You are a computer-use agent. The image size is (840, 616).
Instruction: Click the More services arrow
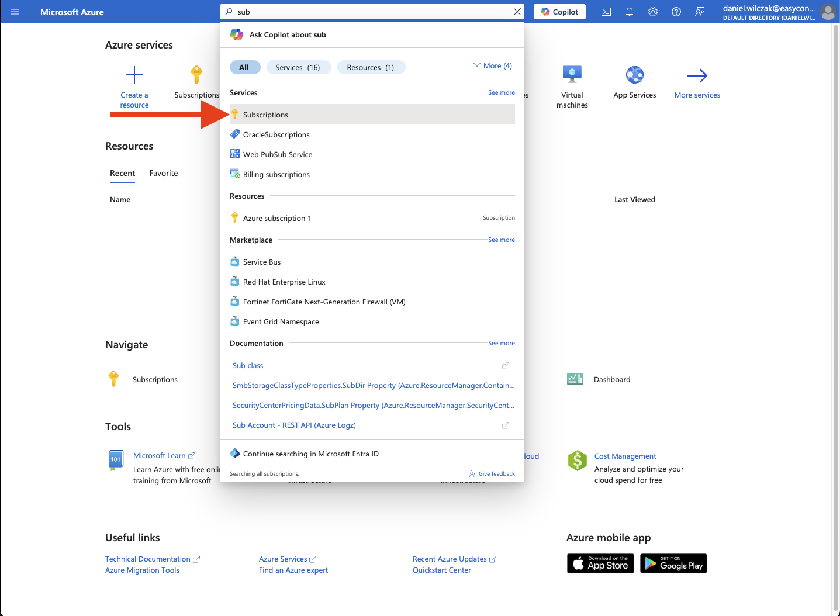[x=697, y=75]
